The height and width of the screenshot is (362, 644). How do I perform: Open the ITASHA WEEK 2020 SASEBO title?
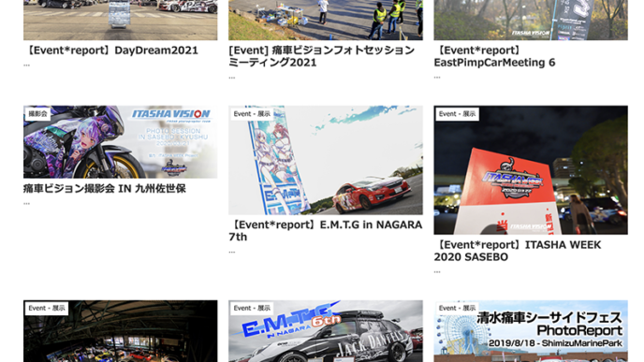click(518, 251)
